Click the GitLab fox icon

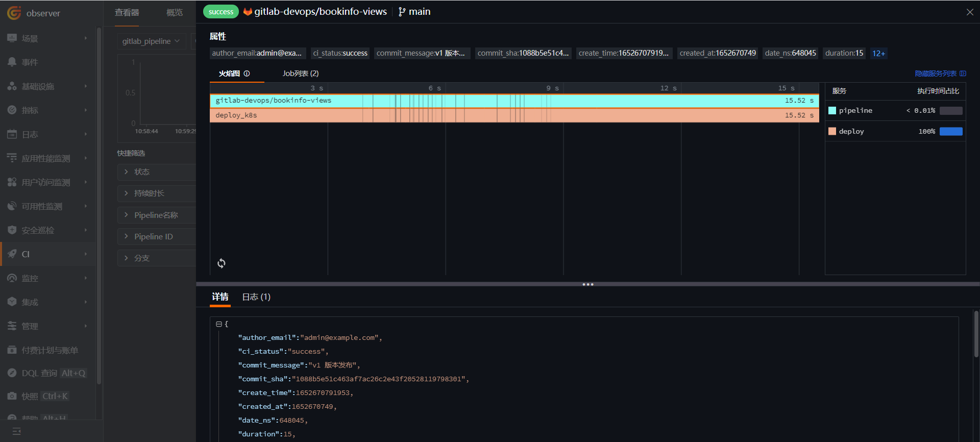pos(248,12)
